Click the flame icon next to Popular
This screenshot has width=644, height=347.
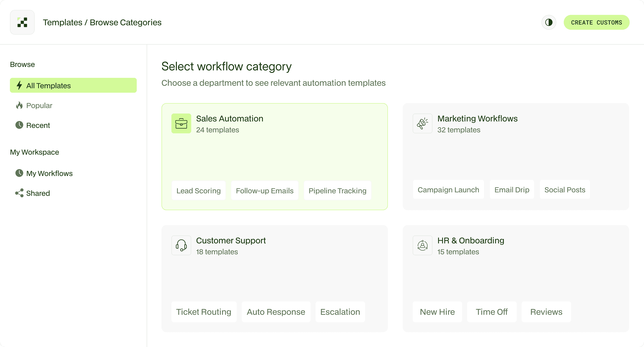(19, 105)
